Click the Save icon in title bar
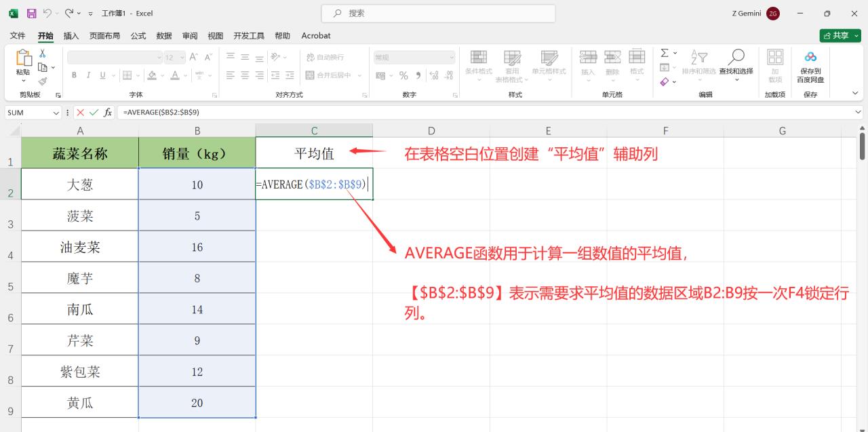The width and height of the screenshot is (868, 432). click(31, 13)
